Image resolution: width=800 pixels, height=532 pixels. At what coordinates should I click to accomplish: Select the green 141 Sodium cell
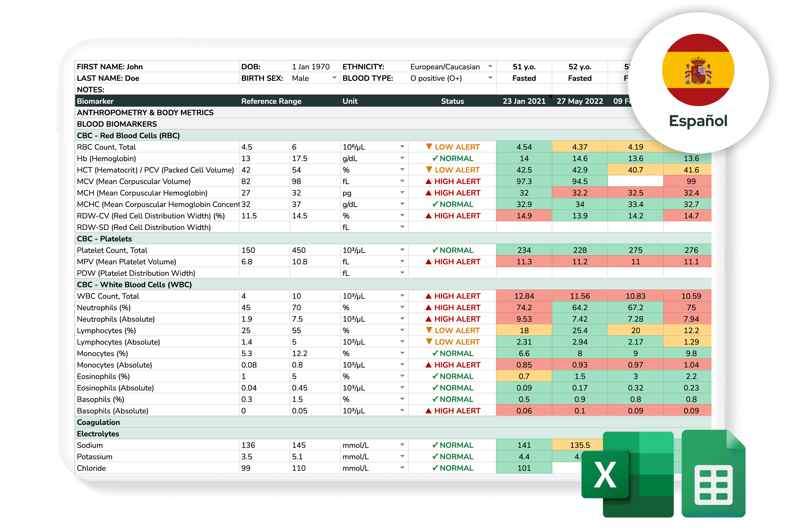[524, 445]
